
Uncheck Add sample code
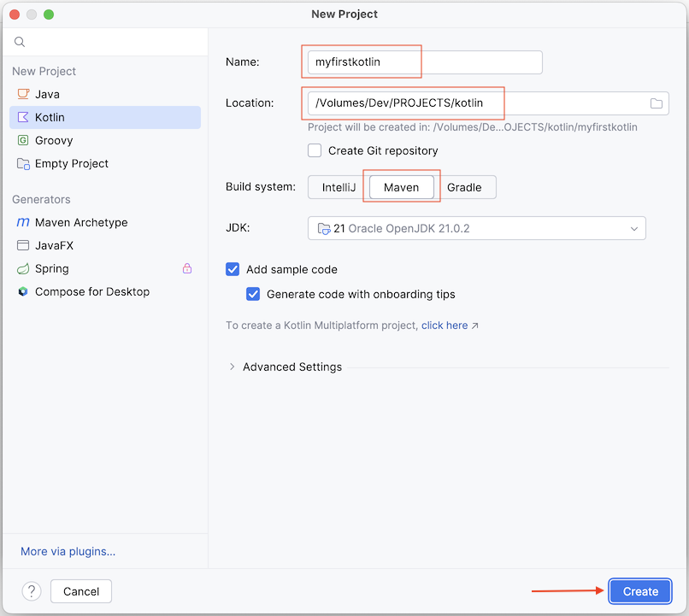[x=233, y=269]
